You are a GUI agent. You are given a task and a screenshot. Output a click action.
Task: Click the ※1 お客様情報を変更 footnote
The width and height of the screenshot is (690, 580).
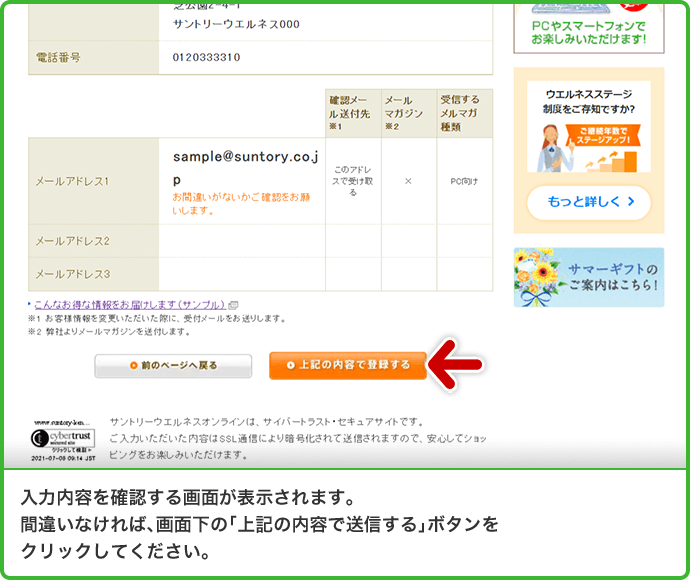click(157, 319)
